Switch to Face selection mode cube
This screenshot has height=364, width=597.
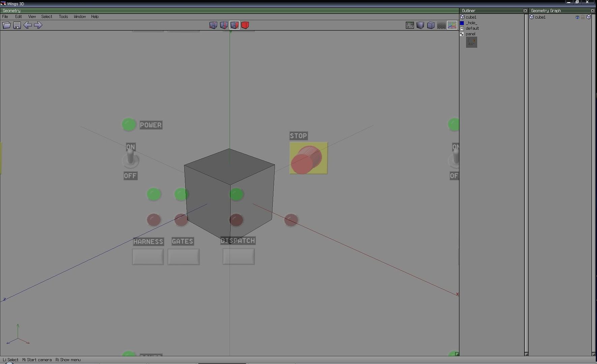[235, 25]
